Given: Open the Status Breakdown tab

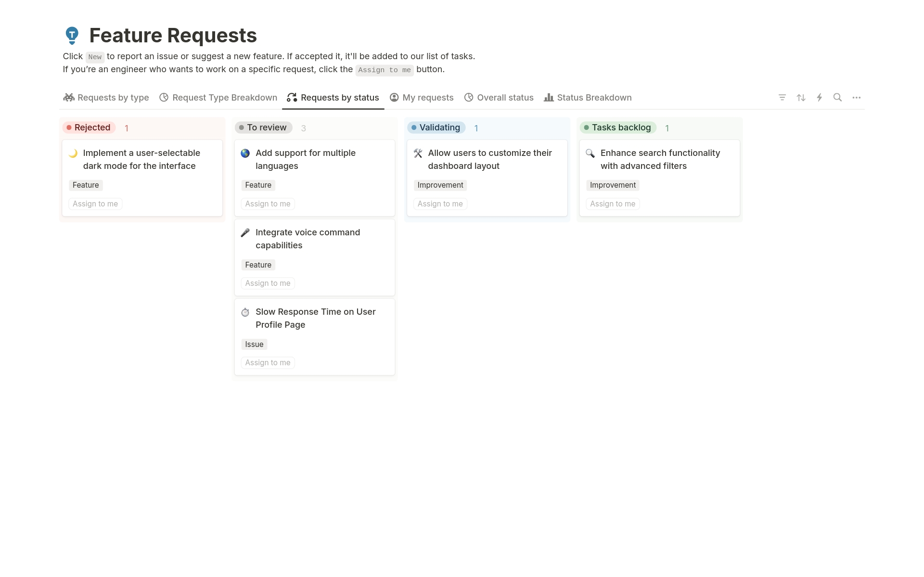Looking at the screenshot, I should [x=588, y=98].
